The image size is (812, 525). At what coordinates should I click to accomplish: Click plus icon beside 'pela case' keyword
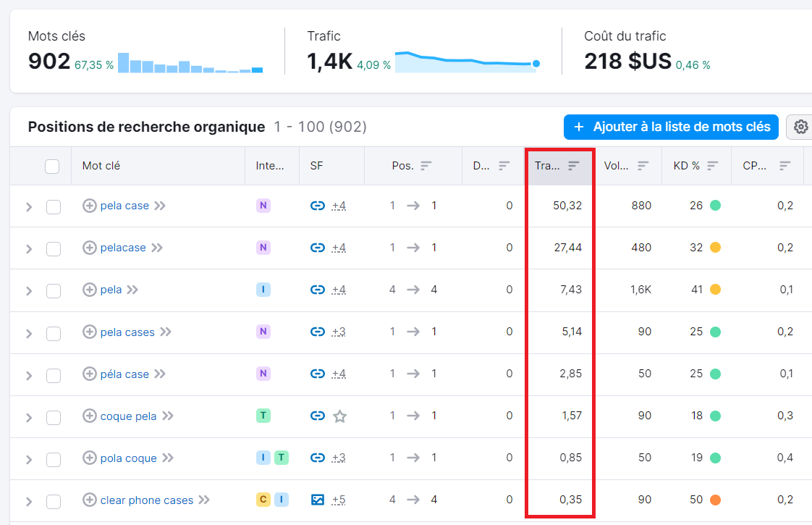click(x=89, y=206)
